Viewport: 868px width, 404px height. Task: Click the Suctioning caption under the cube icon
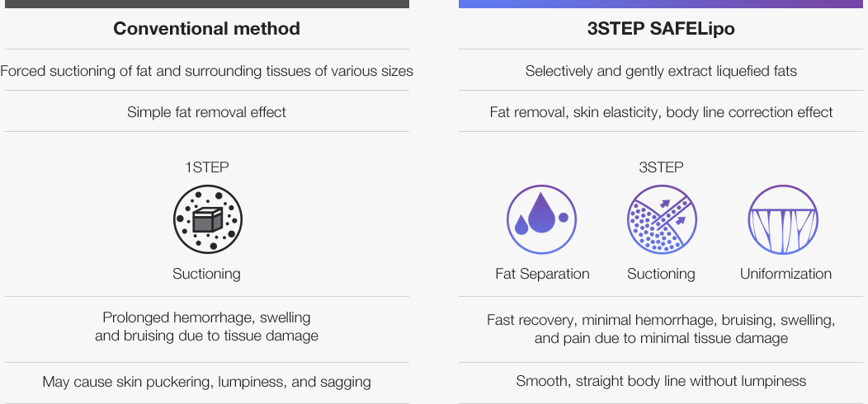tap(206, 274)
